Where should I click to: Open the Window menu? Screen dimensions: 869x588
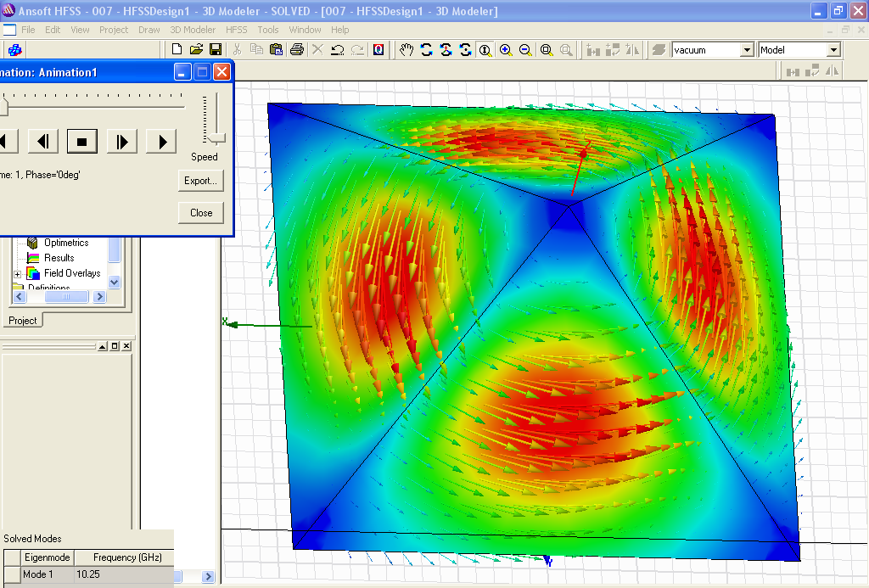click(305, 30)
